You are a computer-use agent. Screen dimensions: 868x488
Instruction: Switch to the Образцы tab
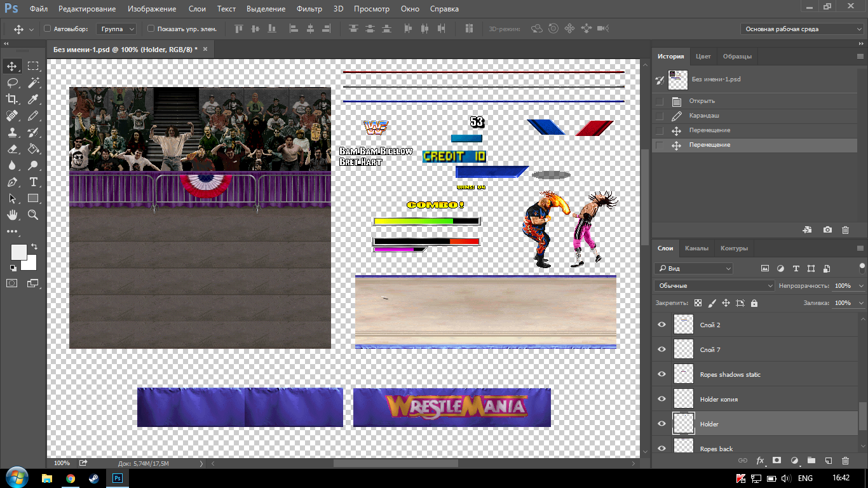(737, 56)
